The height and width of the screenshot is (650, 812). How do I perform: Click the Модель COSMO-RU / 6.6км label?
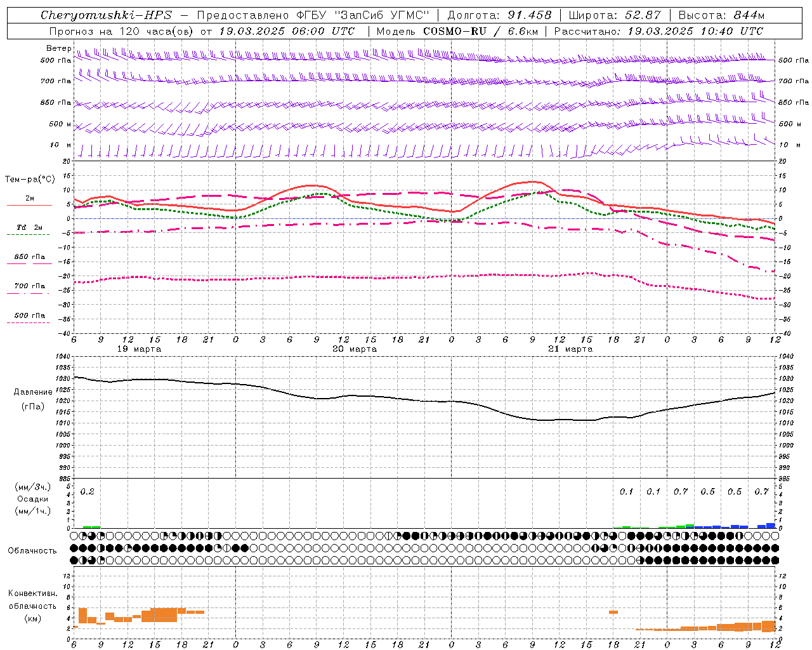457,30
